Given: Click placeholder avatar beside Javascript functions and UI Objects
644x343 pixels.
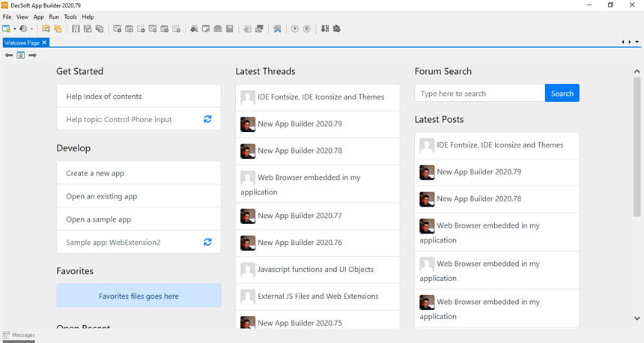Looking at the screenshot, I should pos(248,270).
